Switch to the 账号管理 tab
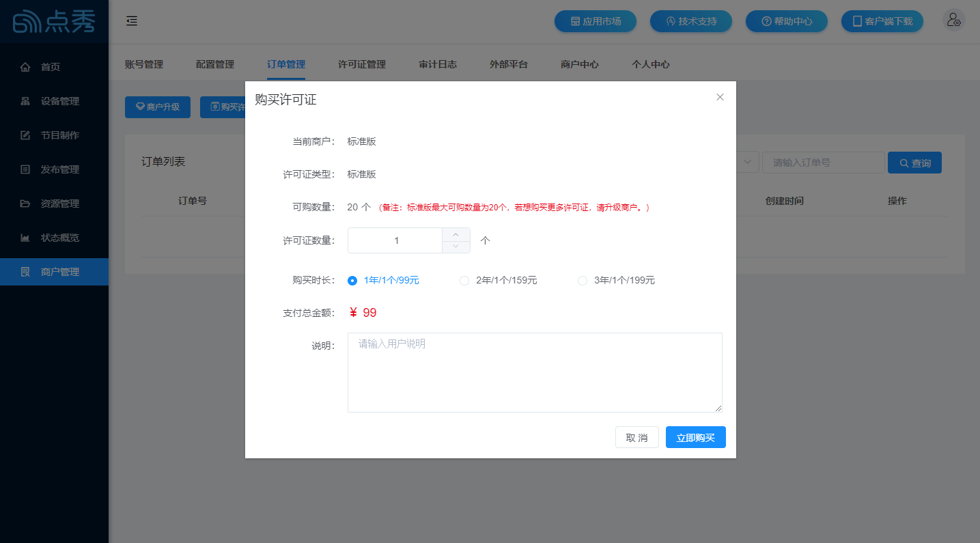This screenshot has width=980, height=543. [x=144, y=64]
